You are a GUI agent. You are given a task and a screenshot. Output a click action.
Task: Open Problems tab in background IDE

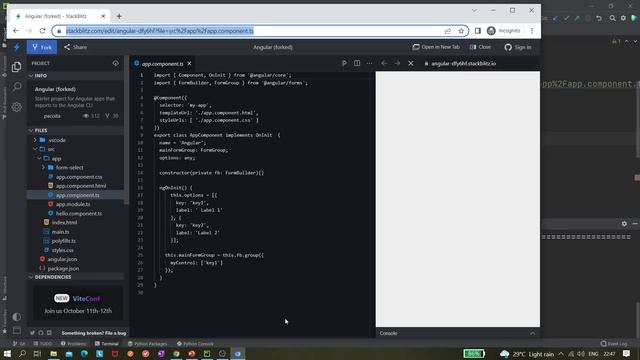point(73,344)
